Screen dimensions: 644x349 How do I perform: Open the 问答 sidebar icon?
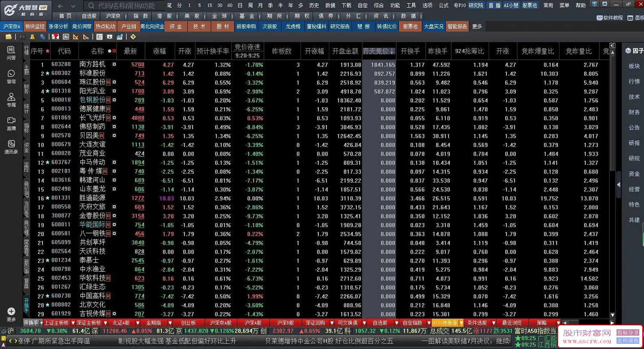(x=11, y=53)
